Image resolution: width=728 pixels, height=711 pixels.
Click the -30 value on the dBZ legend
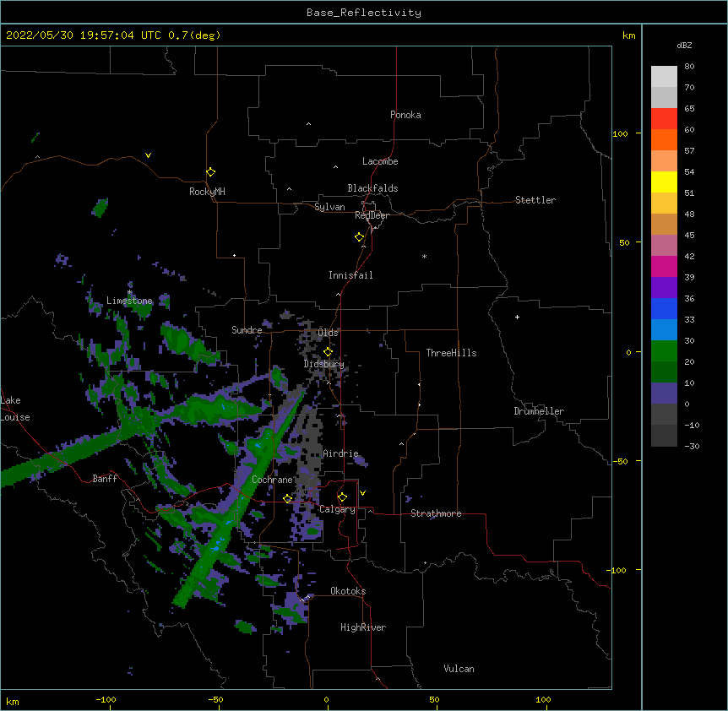click(x=692, y=447)
